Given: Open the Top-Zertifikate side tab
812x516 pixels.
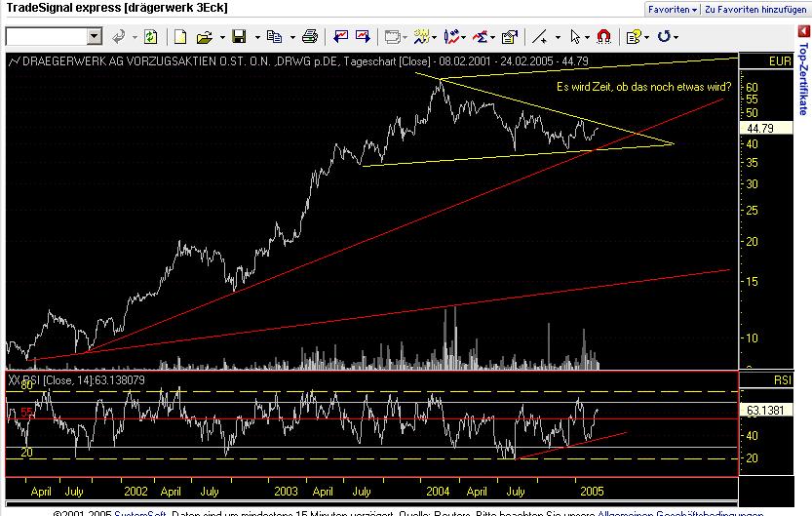Looking at the screenshot, I should pyautogui.click(x=803, y=79).
